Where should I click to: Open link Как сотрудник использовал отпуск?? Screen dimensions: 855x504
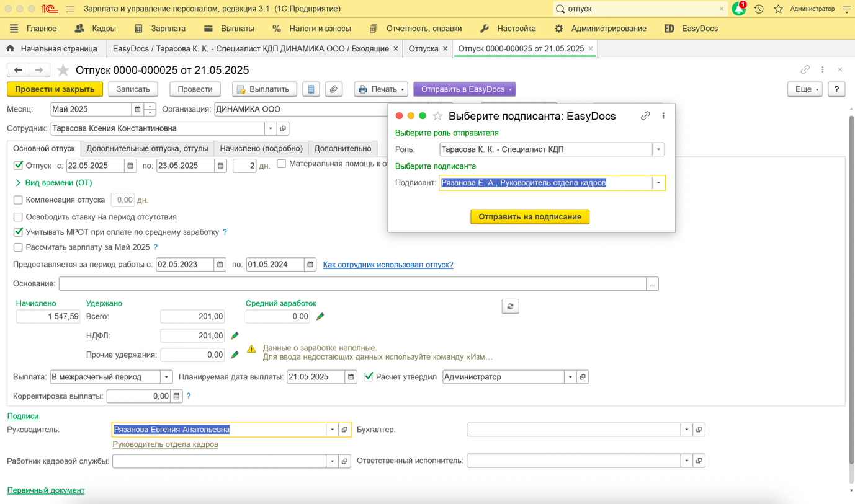[388, 265]
